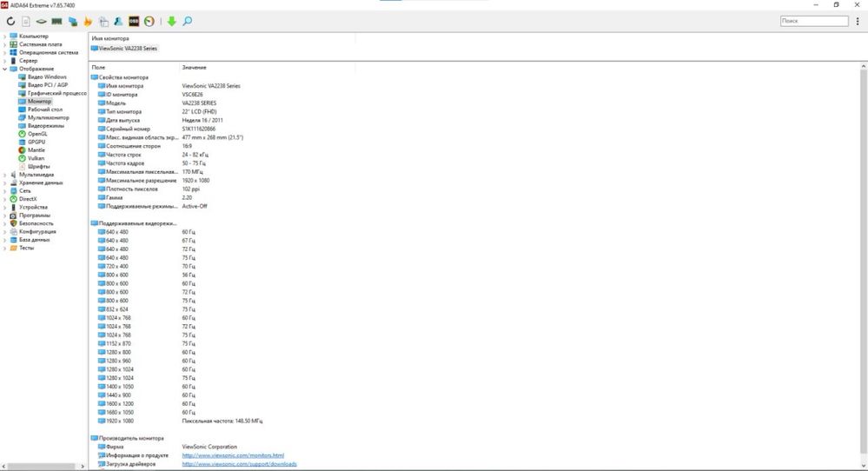
Task: Launch the flame stability test icon
Action: point(88,21)
